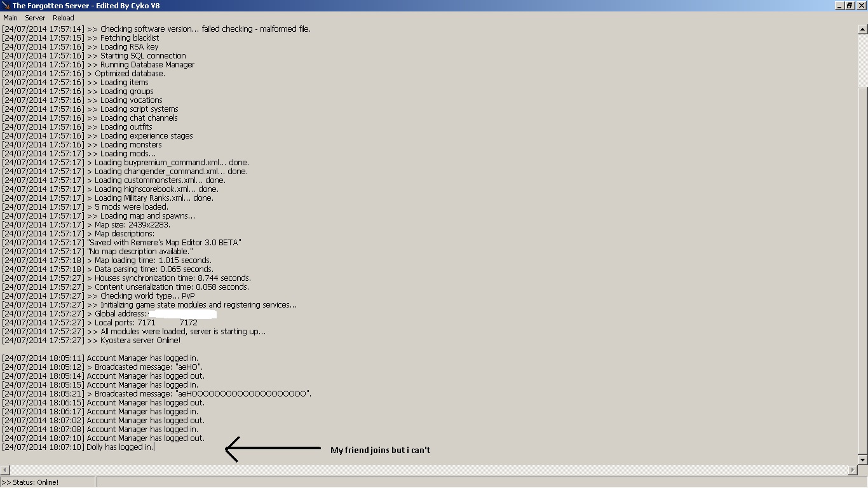This screenshot has width=868, height=488.
Task: Click the 'Map loading time: 1.015 seconds' line
Action: pos(107,261)
